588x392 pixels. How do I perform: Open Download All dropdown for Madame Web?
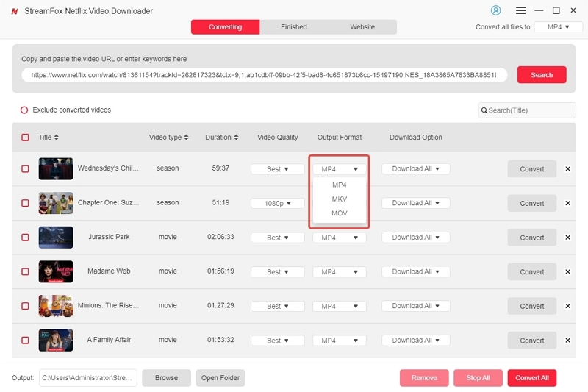pos(415,271)
